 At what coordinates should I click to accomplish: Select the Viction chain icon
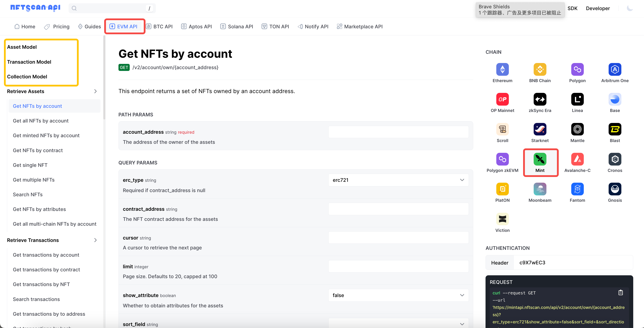coord(502,219)
